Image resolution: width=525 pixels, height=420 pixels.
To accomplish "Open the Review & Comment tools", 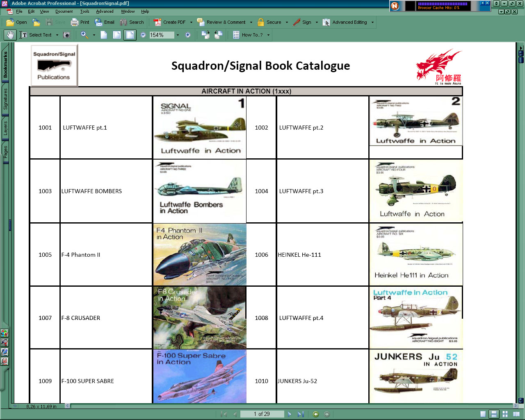I will coord(221,22).
